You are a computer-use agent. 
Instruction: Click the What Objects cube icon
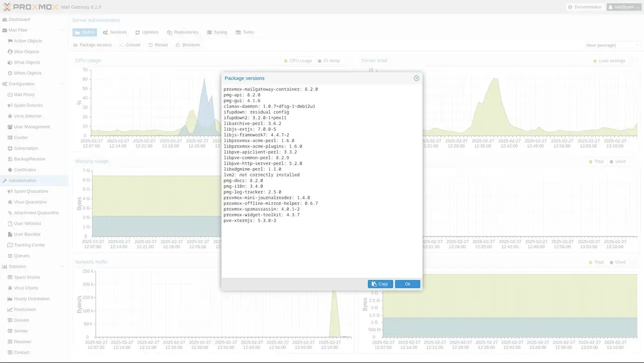tap(10, 63)
